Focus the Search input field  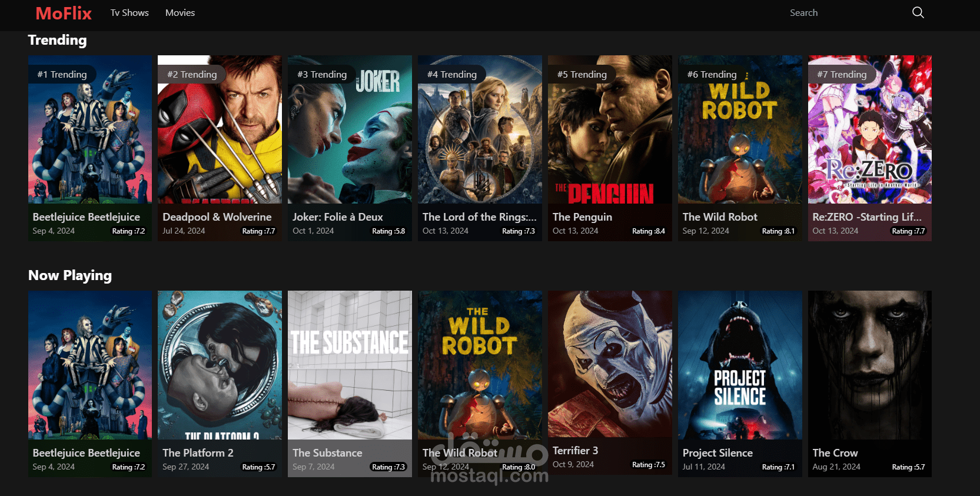[845, 12]
